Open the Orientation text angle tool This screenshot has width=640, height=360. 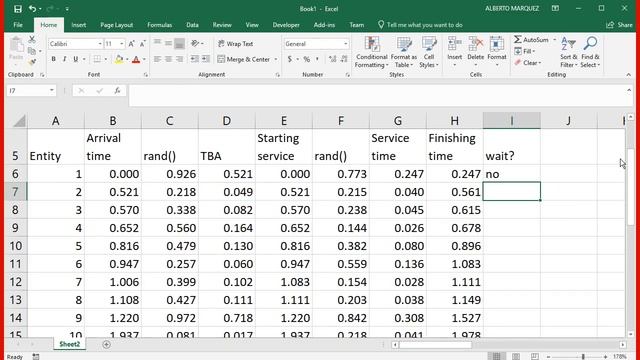tap(196, 44)
